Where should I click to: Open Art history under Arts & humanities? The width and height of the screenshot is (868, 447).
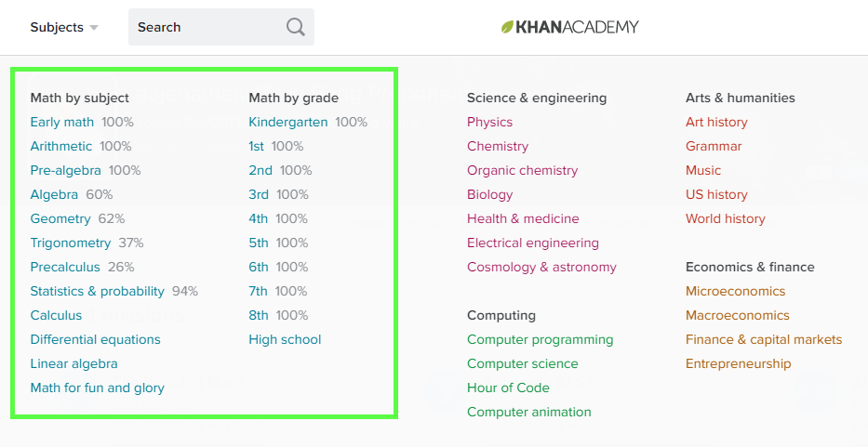coord(716,122)
